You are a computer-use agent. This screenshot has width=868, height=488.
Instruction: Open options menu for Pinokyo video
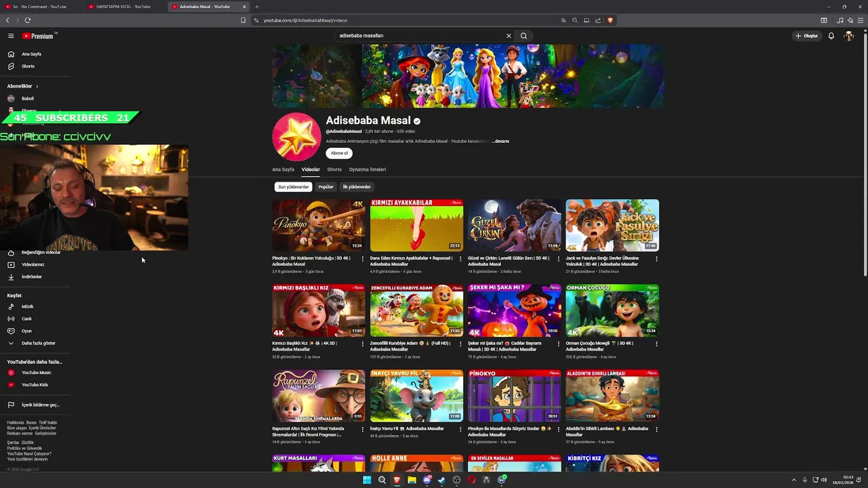pyautogui.click(x=362, y=258)
